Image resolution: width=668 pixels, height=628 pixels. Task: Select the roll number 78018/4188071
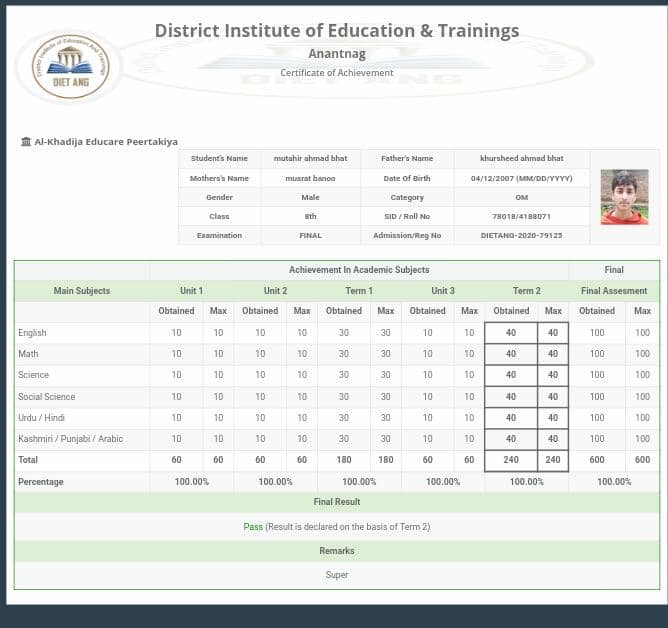click(x=521, y=216)
